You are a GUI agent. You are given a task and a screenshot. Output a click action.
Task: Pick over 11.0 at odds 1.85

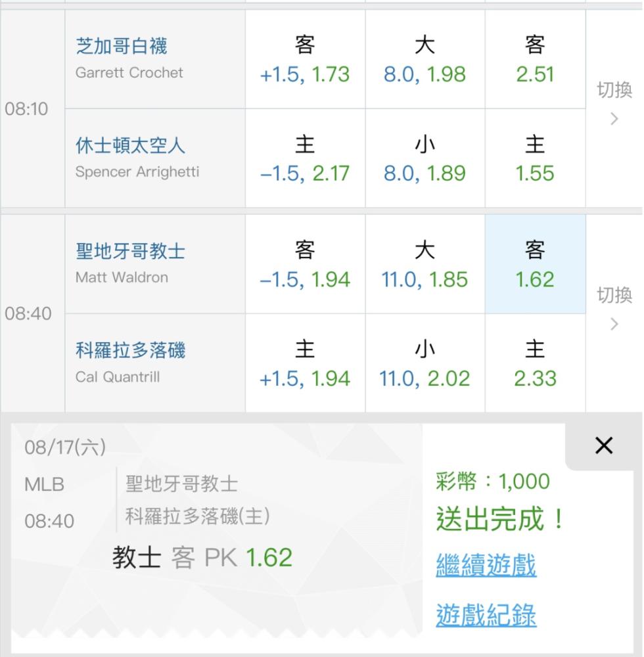[425, 265]
